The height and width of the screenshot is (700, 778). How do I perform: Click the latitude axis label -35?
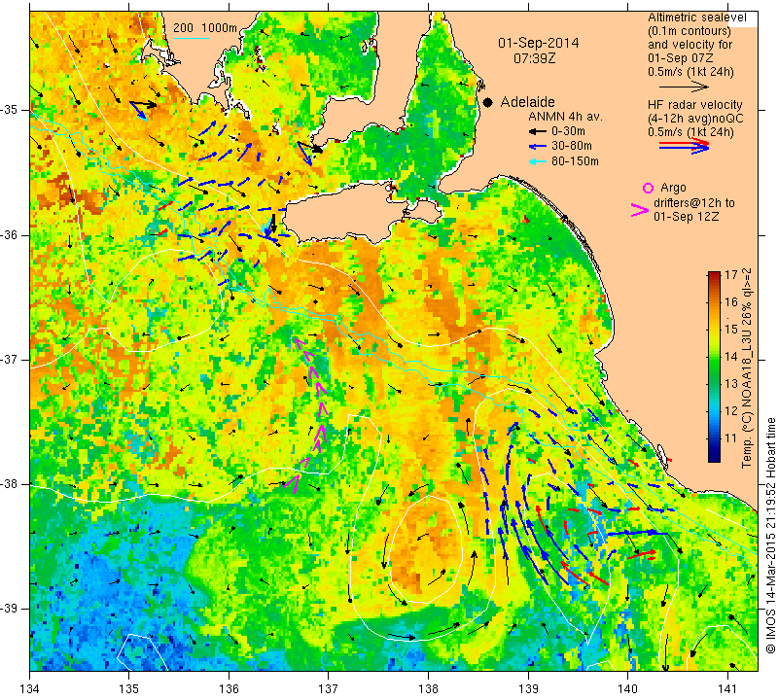point(11,110)
